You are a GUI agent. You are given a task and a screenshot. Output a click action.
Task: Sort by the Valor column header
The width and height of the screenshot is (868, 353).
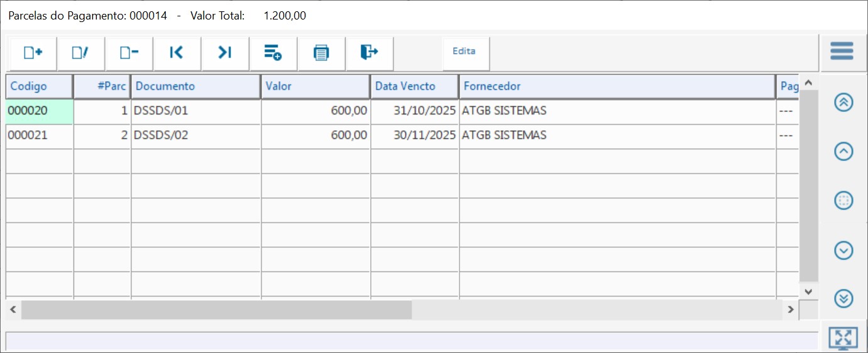[x=315, y=86]
